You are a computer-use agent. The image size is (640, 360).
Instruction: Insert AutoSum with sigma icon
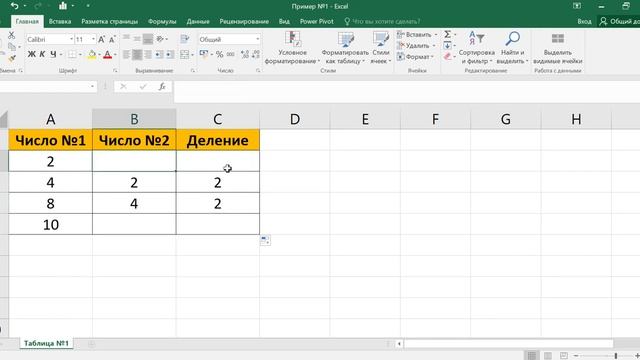click(x=448, y=34)
